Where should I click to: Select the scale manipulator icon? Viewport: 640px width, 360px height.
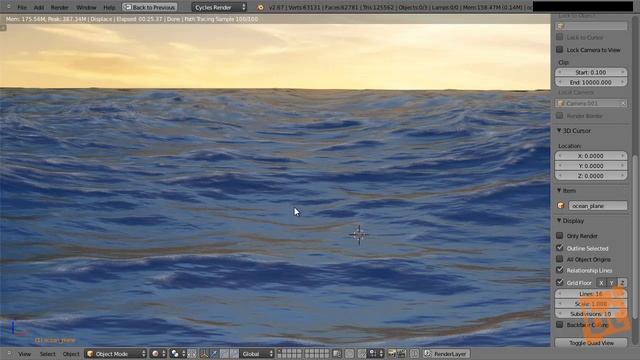(x=234, y=354)
